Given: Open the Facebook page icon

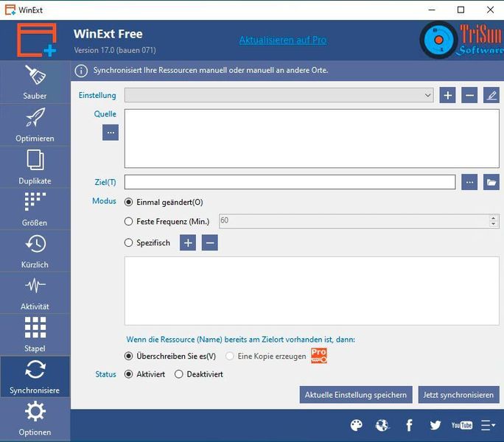Looking at the screenshot, I should tap(409, 425).
